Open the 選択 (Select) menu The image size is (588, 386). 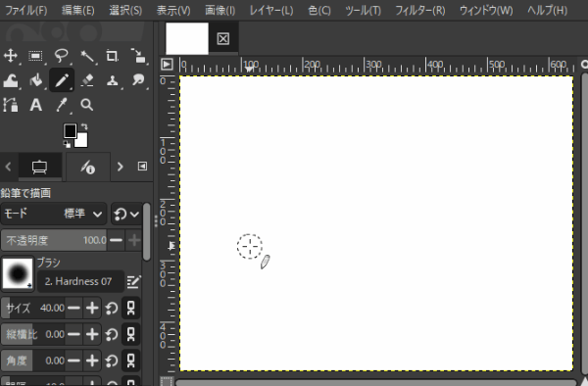click(125, 10)
